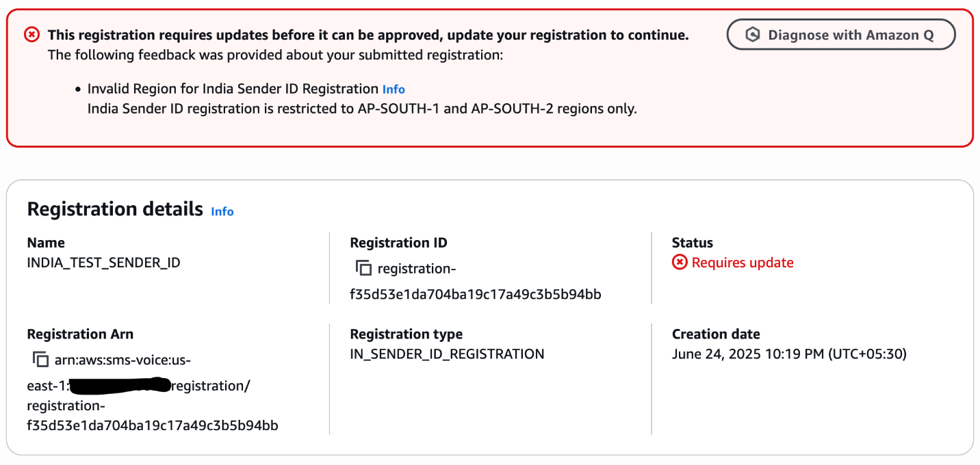Click the Registration Arn field label

pyautogui.click(x=80, y=334)
